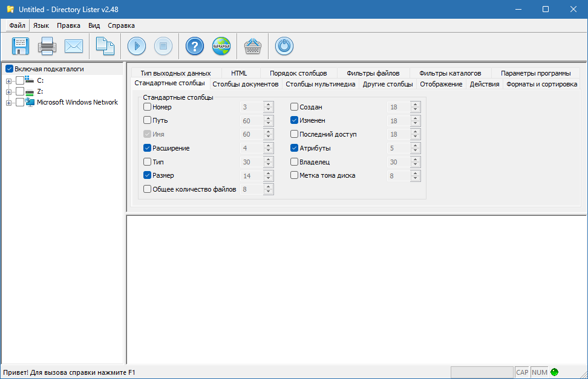Switch to the Действия tab
Viewport: 588px width, 379px height.
[485, 84]
